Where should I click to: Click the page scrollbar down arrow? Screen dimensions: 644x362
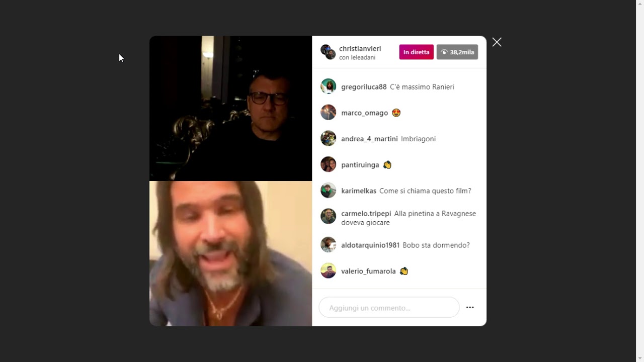[x=640, y=358]
